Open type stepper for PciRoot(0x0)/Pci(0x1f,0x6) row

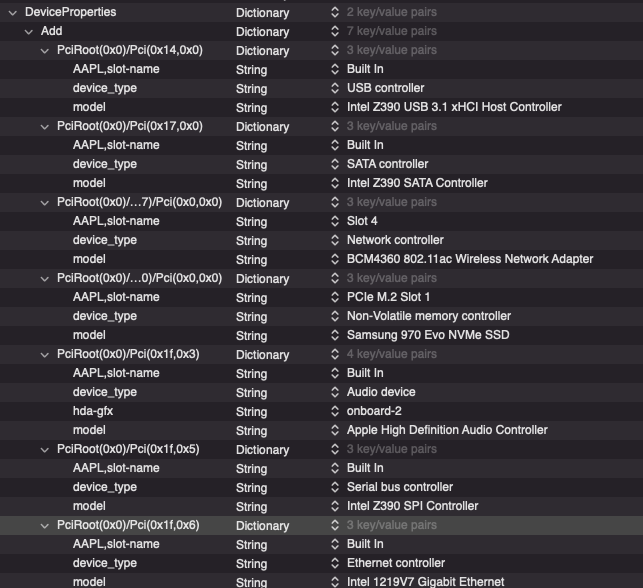[x=336, y=525]
